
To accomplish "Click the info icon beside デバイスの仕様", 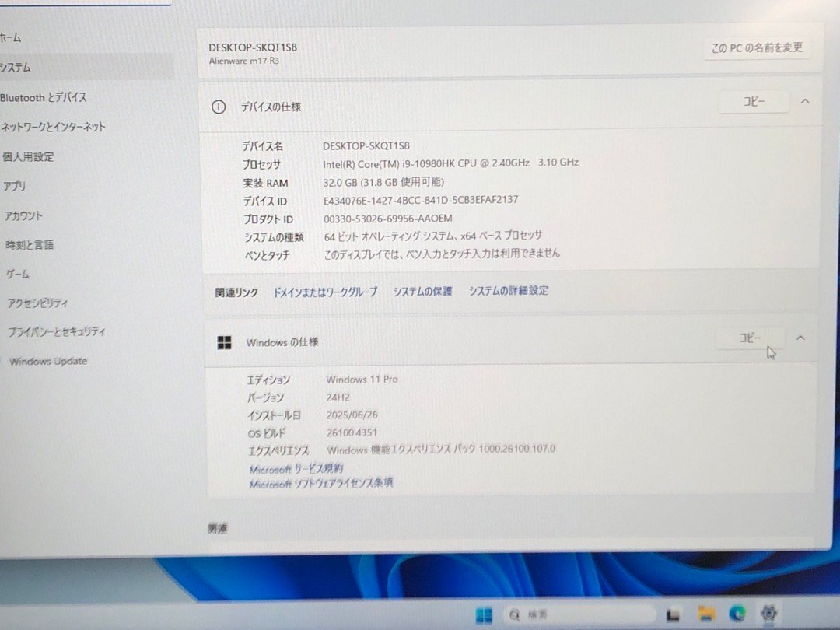I will (x=219, y=107).
